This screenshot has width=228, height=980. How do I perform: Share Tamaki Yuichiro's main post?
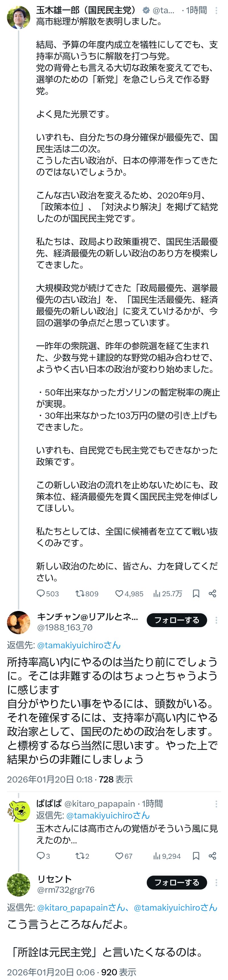point(212,594)
